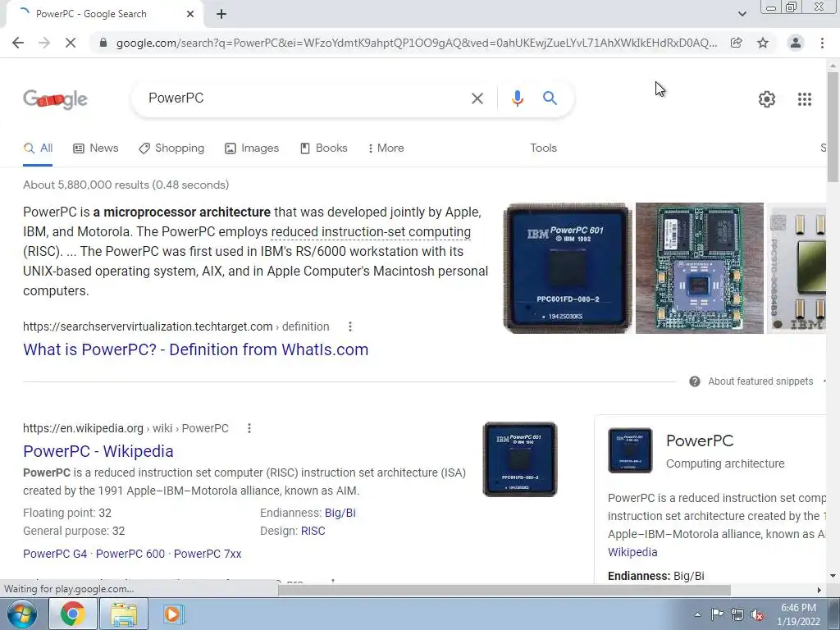Click the network tray icon
Screen dimensions: 840x630
pyautogui.click(x=737, y=614)
